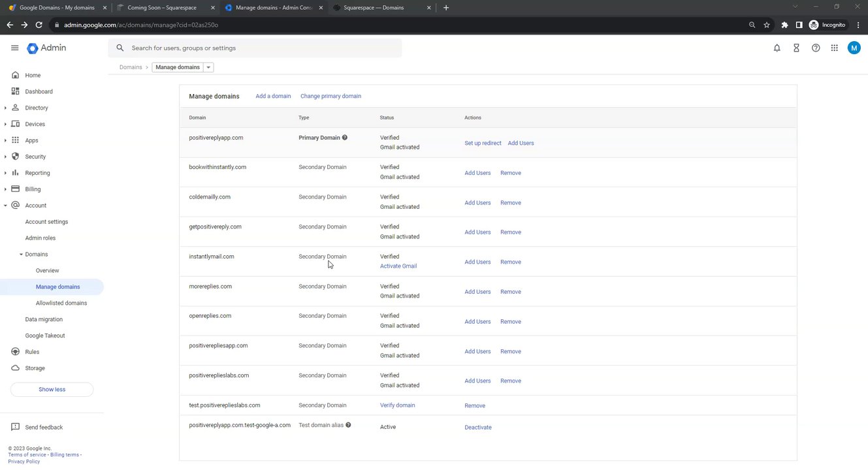Open the Allowlisted domains menu item

tap(61, 303)
